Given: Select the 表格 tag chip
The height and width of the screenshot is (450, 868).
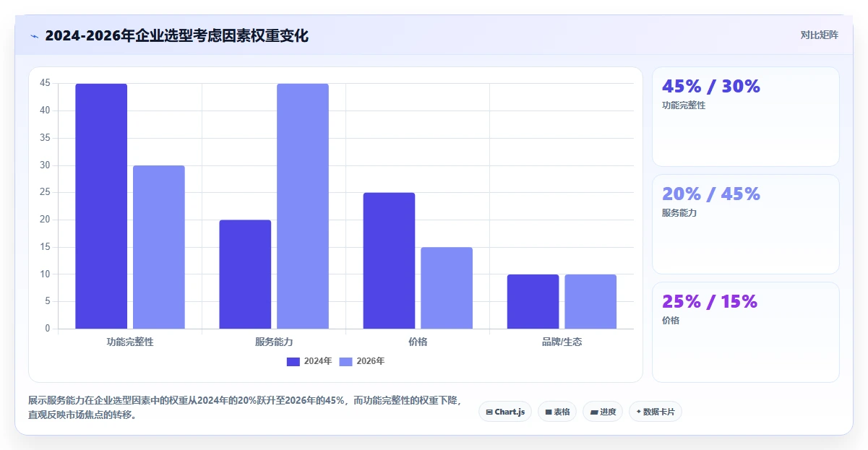Looking at the screenshot, I should (557, 412).
